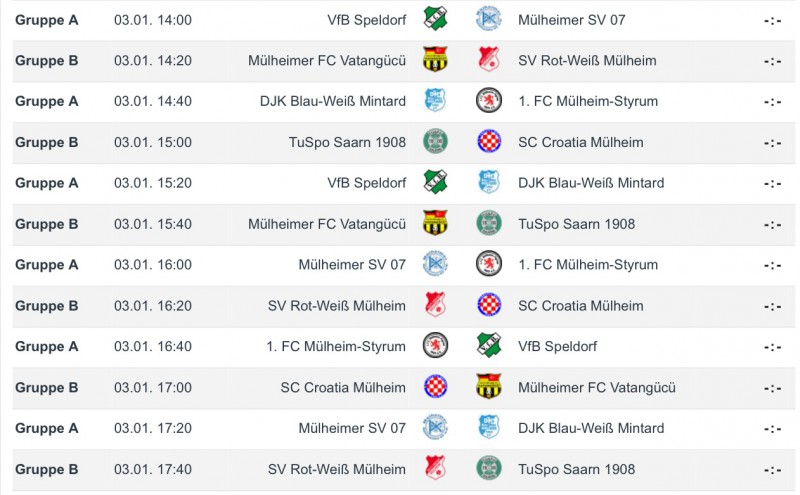This screenshot has width=800, height=495.
Task: Click Mülheimer SV 07 crest in 14:00 match
Action: 489,19
